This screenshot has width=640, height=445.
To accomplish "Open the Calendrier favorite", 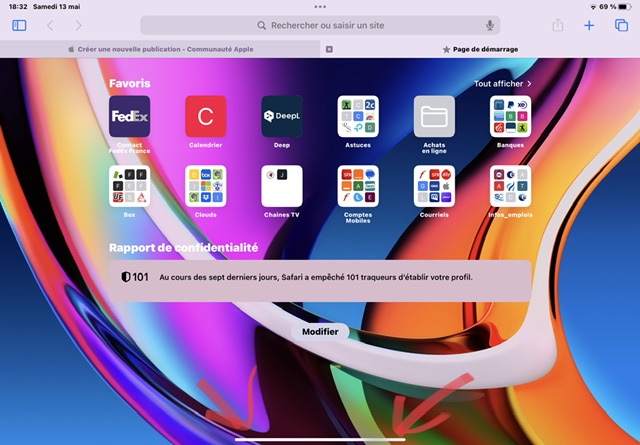I will [x=205, y=116].
